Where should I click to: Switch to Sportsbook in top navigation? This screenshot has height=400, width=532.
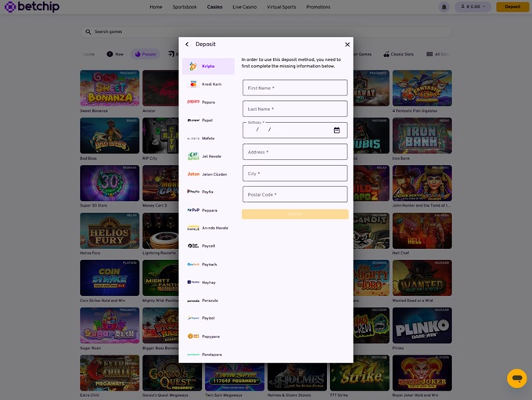tap(185, 6)
